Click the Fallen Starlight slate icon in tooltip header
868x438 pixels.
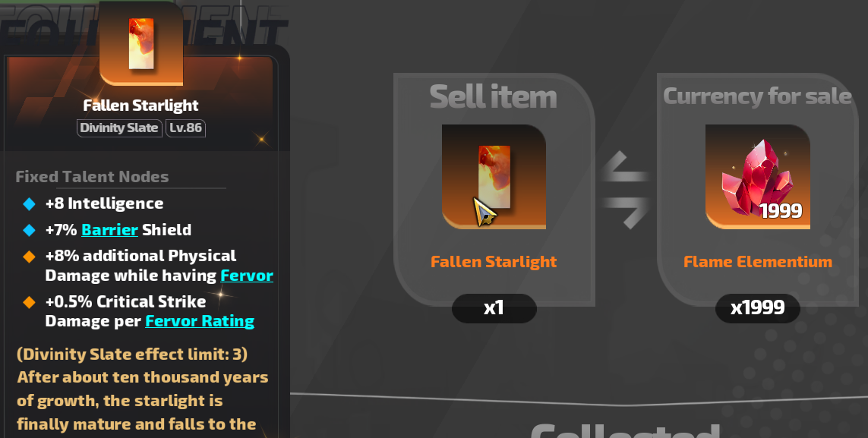tap(141, 44)
